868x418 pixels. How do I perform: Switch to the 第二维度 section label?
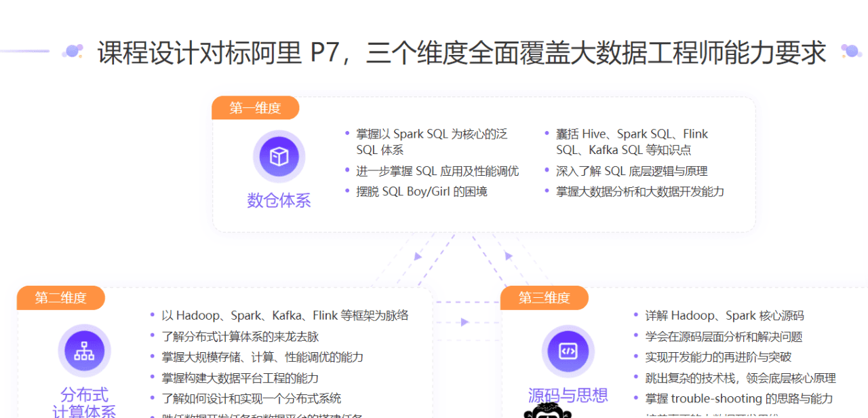point(60,297)
